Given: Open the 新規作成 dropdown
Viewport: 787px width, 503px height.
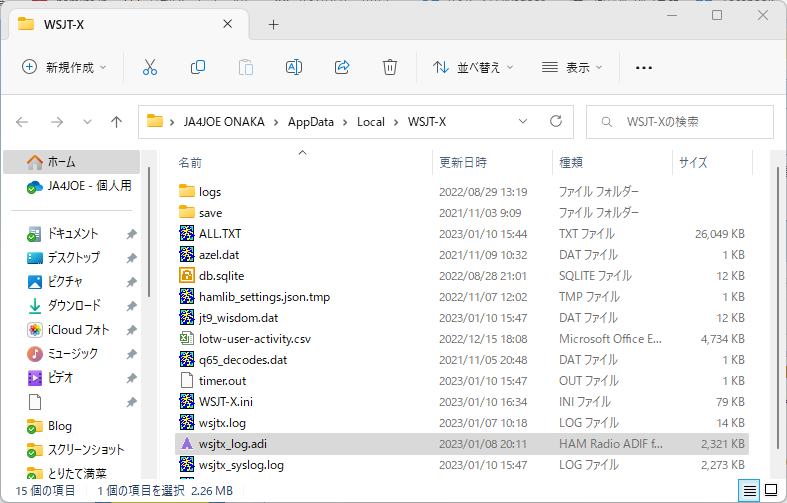Looking at the screenshot, I should point(64,67).
